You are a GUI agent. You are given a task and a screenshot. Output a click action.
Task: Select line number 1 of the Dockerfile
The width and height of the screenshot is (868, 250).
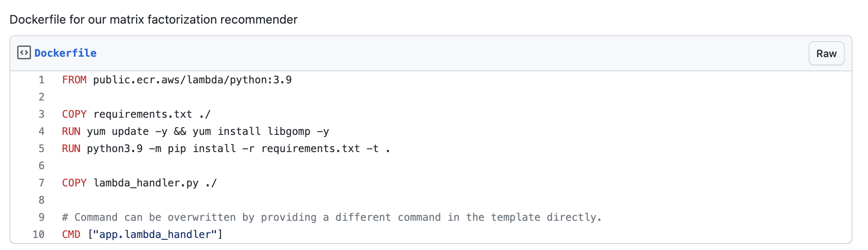41,79
